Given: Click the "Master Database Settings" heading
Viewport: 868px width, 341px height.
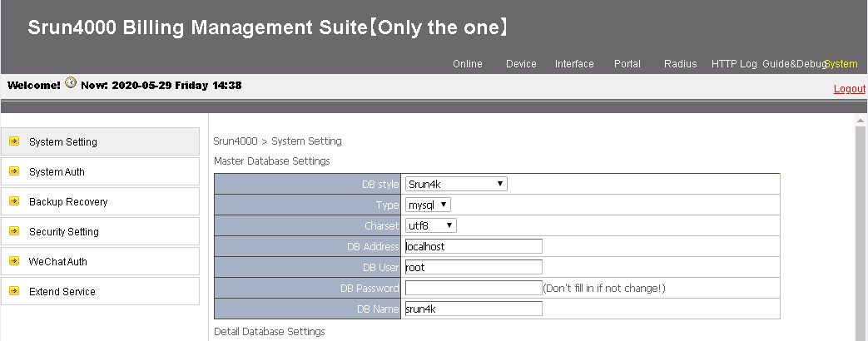Looking at the screenshot, I should 272,161.
